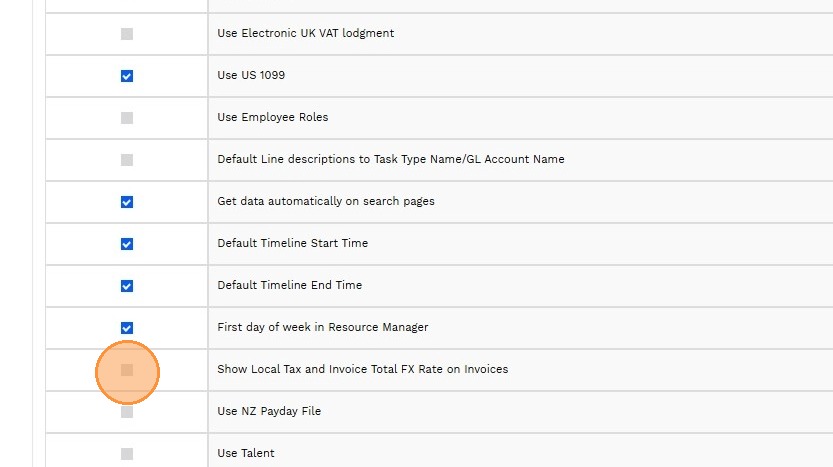Image resolution: width=833 pixels, height=467 pixels.
Task: Enable the Use NZ Payday File checkbox
Action: (x=127, y=412)
